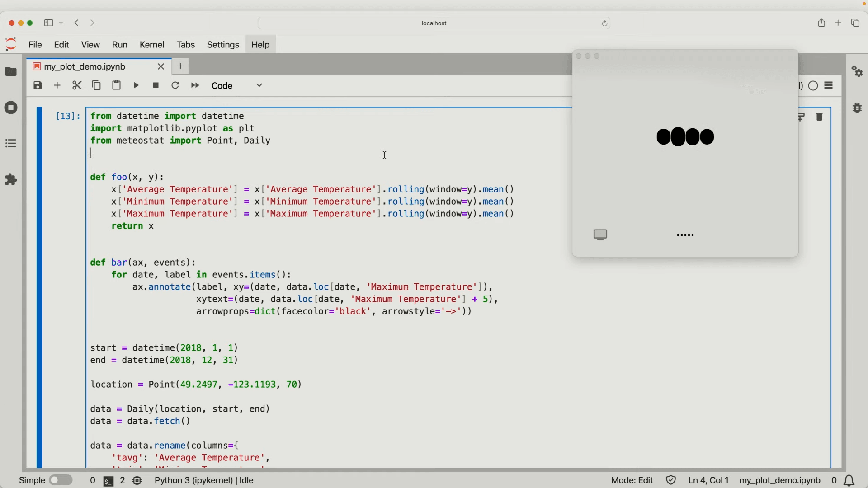Restart the kernel
Image resolution: width=868 pixels, height=488 pixels.
coord(175,85)
